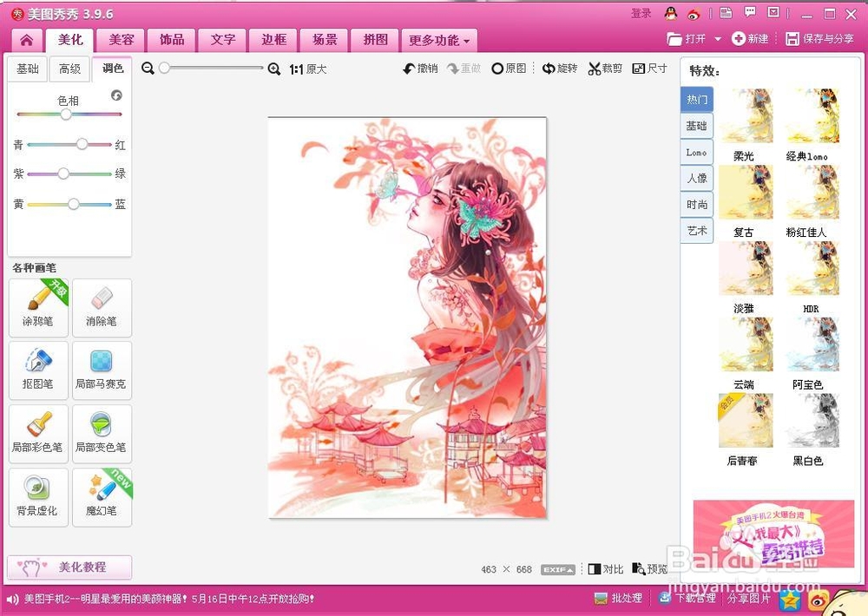Open the 预览 preview
868x616 pixels.
(650, 569)
